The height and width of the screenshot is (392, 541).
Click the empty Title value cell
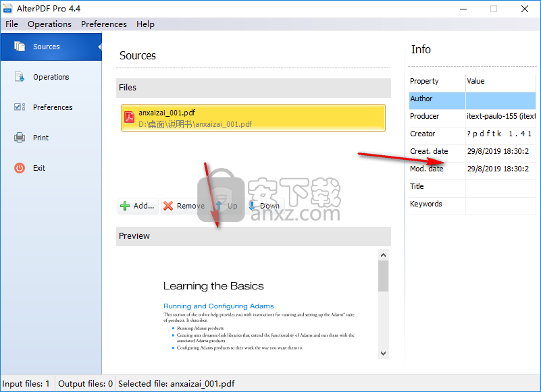click(500, 189)
